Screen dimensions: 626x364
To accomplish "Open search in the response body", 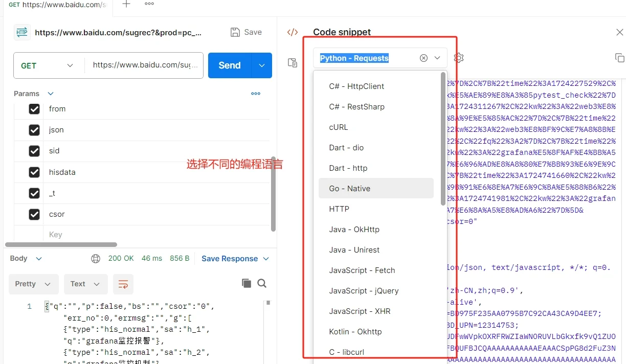I will (261, 283).
